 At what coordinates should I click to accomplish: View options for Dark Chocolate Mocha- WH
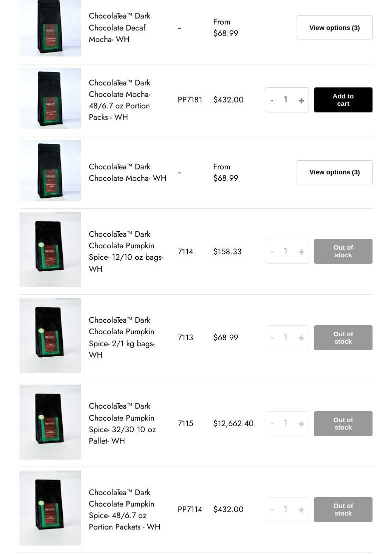click(334, 172)
